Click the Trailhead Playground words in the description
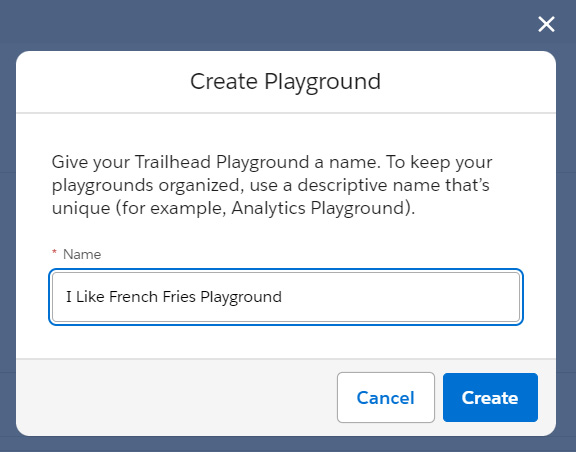Screen dimensions: 576x452 222,162
